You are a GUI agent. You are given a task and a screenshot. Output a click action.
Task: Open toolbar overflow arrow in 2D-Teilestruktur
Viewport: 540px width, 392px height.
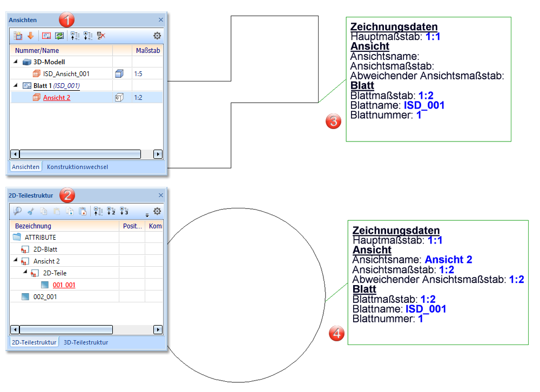coord(147,215)
